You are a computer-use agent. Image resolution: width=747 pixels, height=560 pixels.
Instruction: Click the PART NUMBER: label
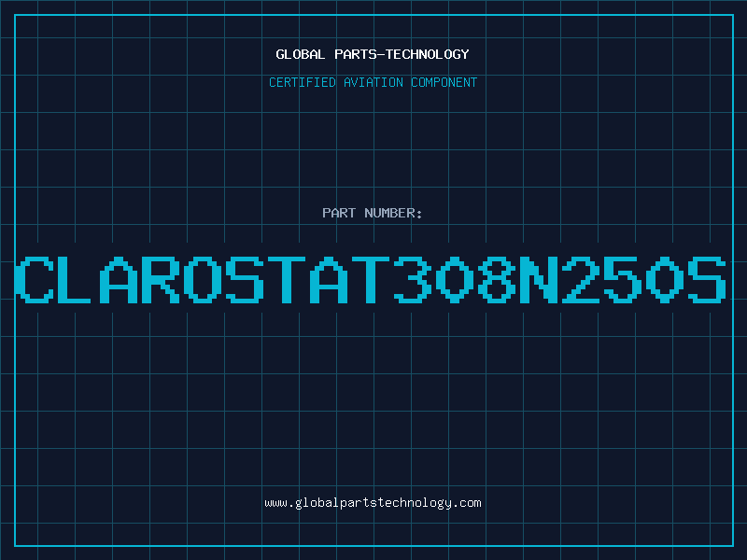pyautogui.click(x=372, y=213)
